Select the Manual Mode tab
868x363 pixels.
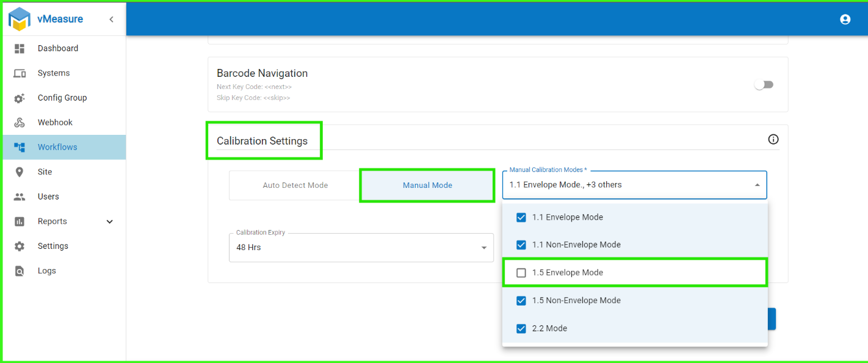[x=427, y=185]
